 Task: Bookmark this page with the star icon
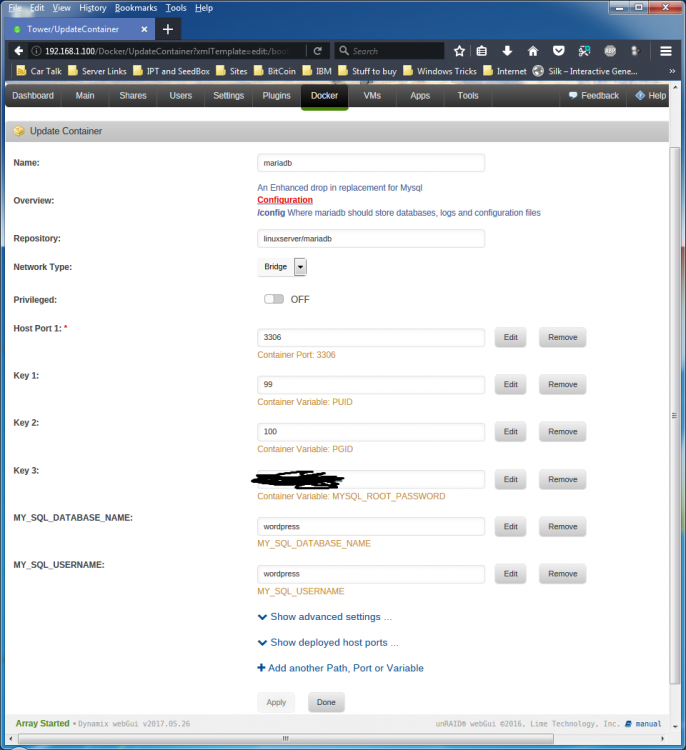(459, 51)
